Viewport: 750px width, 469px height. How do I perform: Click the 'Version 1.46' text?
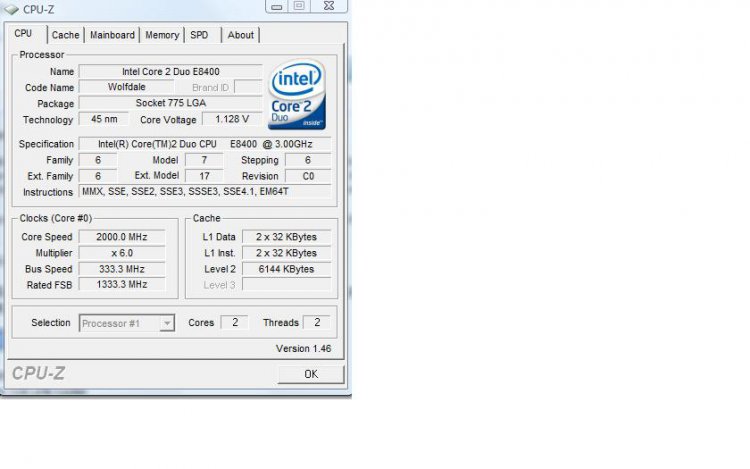pos(303,349)
